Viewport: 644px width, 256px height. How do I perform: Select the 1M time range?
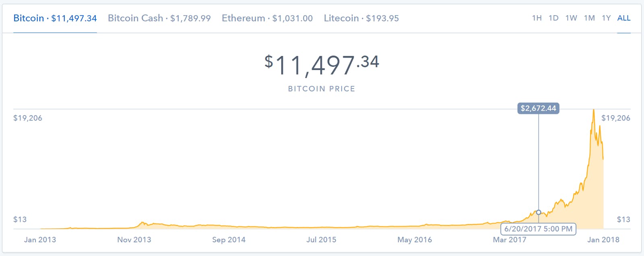(x=589, y=18)
